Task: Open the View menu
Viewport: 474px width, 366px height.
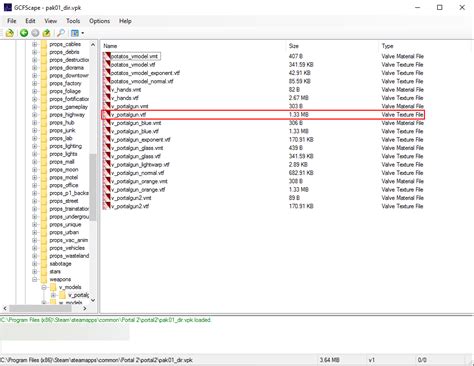Action: [x=51, y=21]
